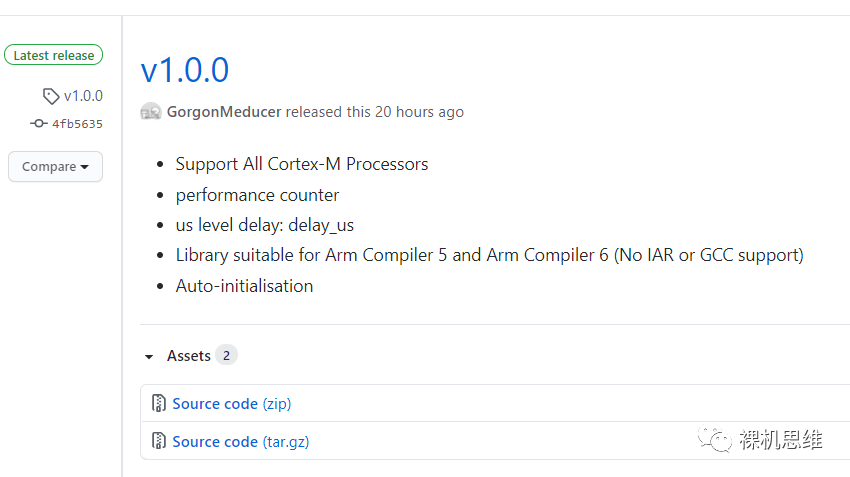Viewport: 850px width, 477px height.
Task: Visit the GorgonMeducer profile link
Action: (224, 112)
